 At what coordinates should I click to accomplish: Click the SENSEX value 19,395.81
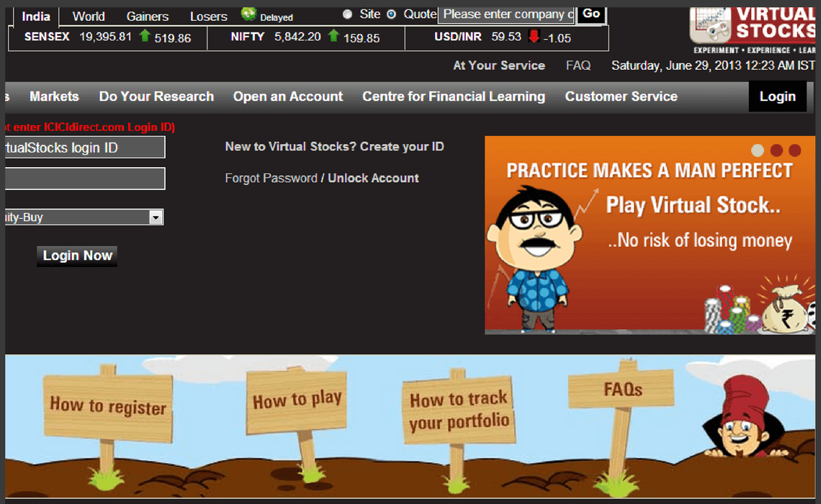pos(105,37)
